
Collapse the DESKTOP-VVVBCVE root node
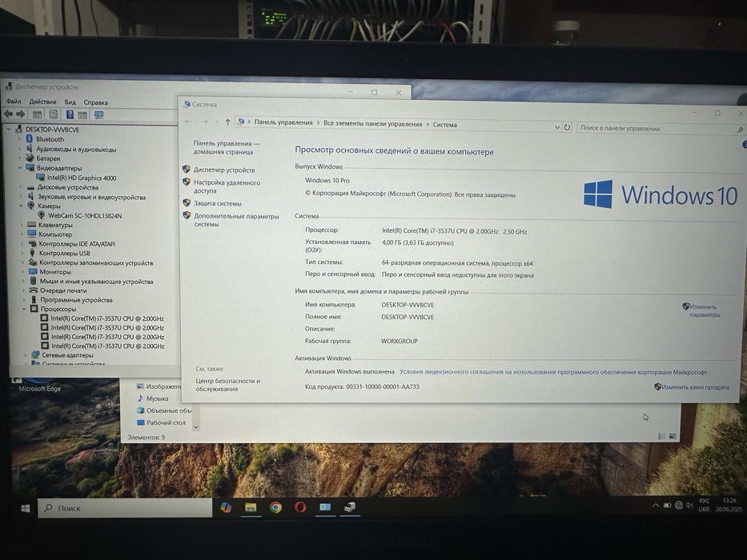coord(9,129)
